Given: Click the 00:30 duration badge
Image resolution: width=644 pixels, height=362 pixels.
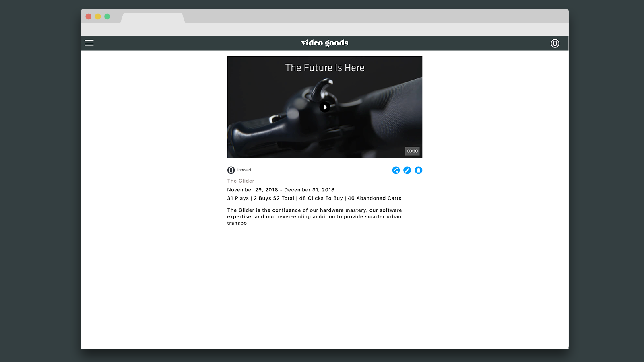Looking at the screenshot, I should pyautogui.click(x=412, y=151).
